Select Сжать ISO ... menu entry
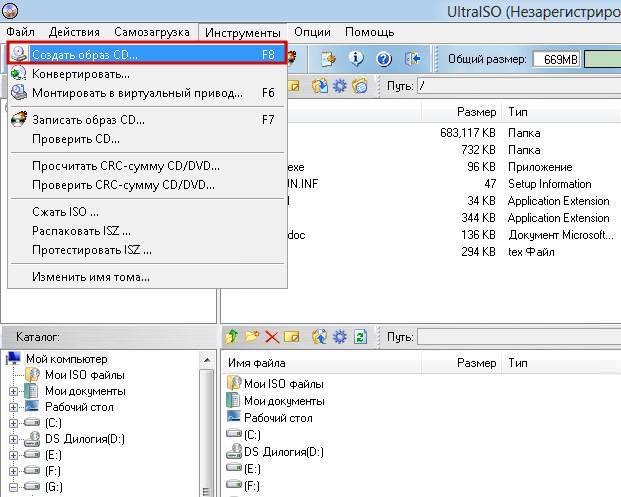 coord(147,212)
